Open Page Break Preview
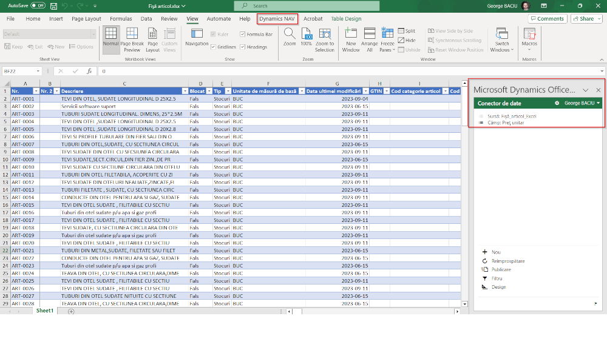 point(132,40)
